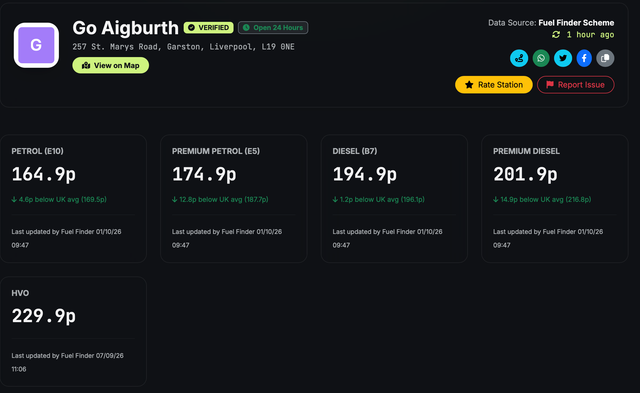Click the Report Issue button

576,85
